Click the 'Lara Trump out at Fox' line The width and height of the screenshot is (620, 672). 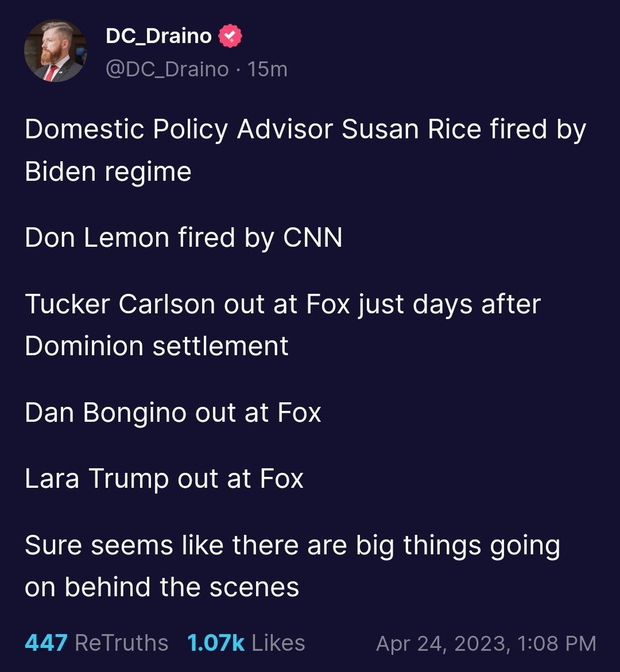(164, 478)
